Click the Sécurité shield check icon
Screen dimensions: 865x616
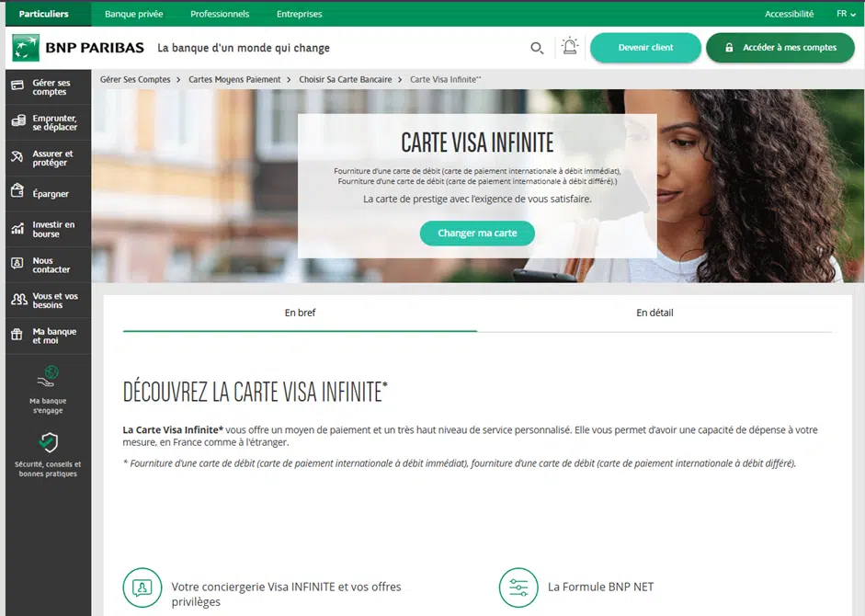click(49, 442)
